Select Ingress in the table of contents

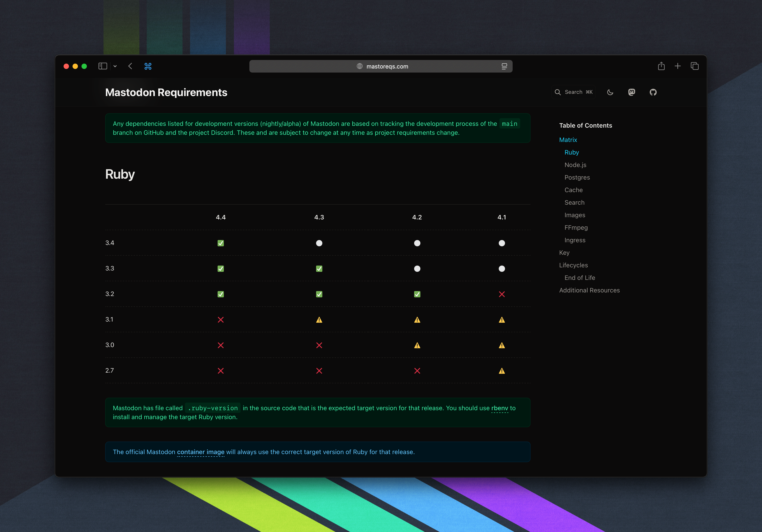click(x=575, y=240)
